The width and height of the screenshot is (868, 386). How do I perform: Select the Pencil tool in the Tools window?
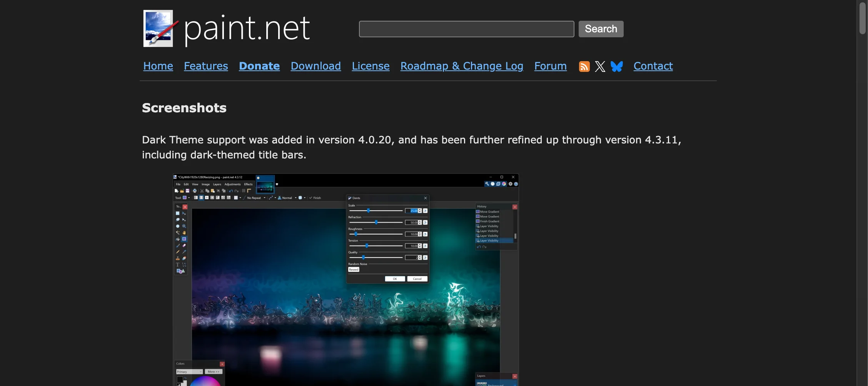point(178,252)
